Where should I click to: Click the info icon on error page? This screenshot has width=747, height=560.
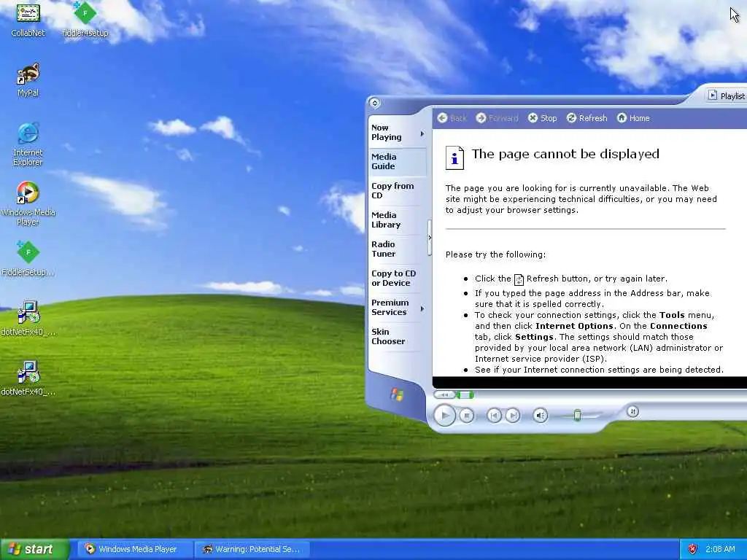click(x=454, y=157)
